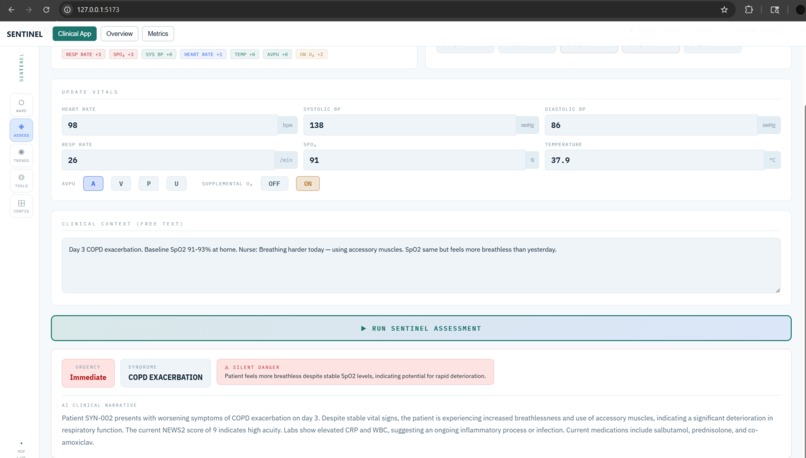
Task: Set AVPU to P (Pain)
Action: [149, 184]
